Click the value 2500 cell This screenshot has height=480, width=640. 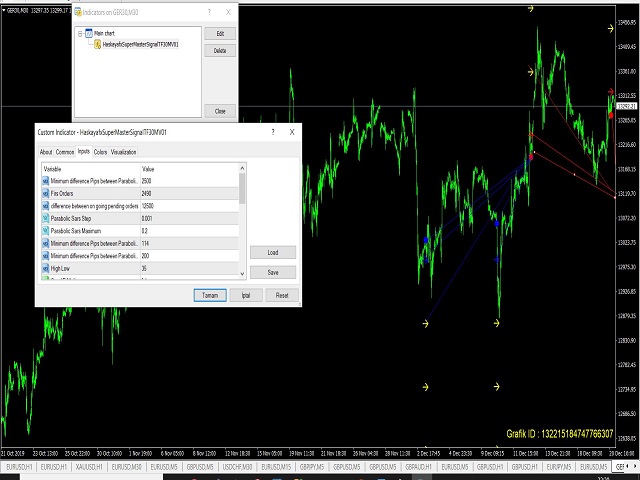click(x=189, y=181)
